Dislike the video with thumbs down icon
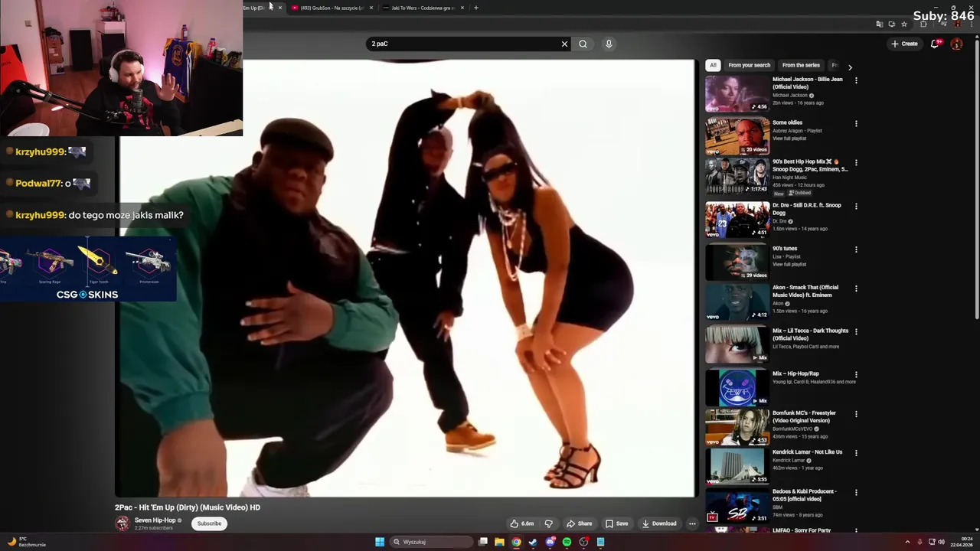 click(548, 523)
